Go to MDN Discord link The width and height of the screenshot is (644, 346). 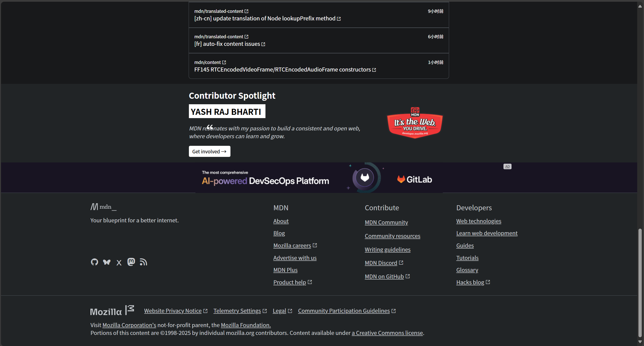tap(381, 263)
